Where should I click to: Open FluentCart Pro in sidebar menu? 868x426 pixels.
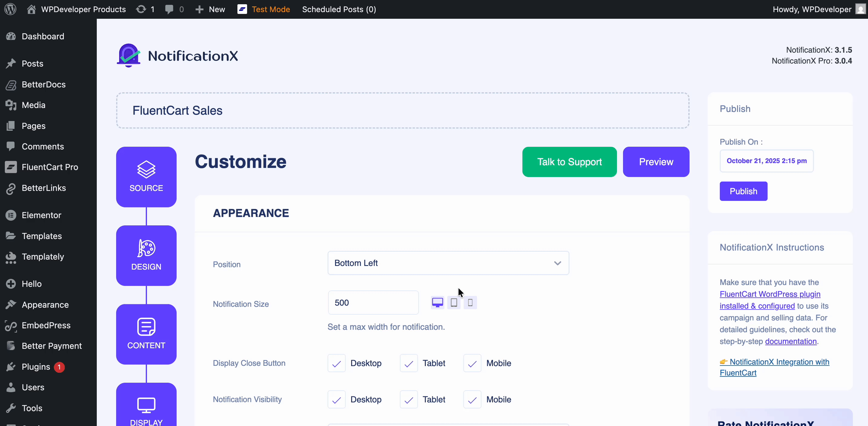[50, 167]
